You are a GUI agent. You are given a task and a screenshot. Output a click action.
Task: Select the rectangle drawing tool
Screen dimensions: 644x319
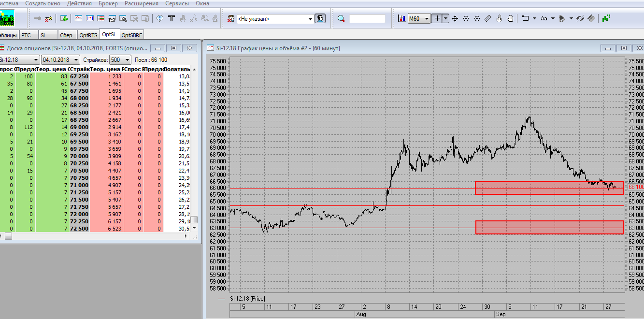(526, 18)
